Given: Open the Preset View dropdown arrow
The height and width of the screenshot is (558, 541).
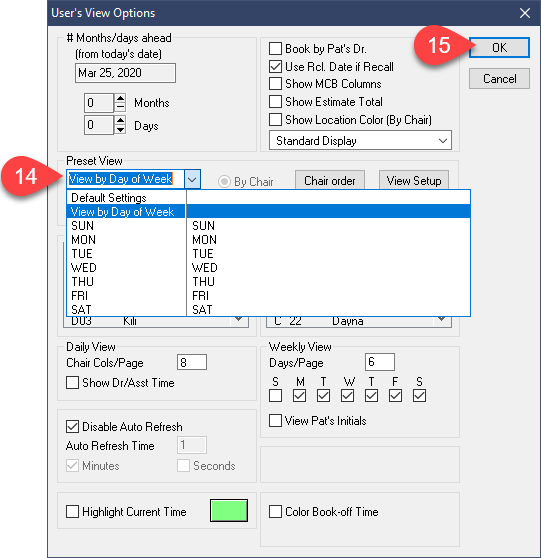Looking at the screenshot, I should (192, 179).
